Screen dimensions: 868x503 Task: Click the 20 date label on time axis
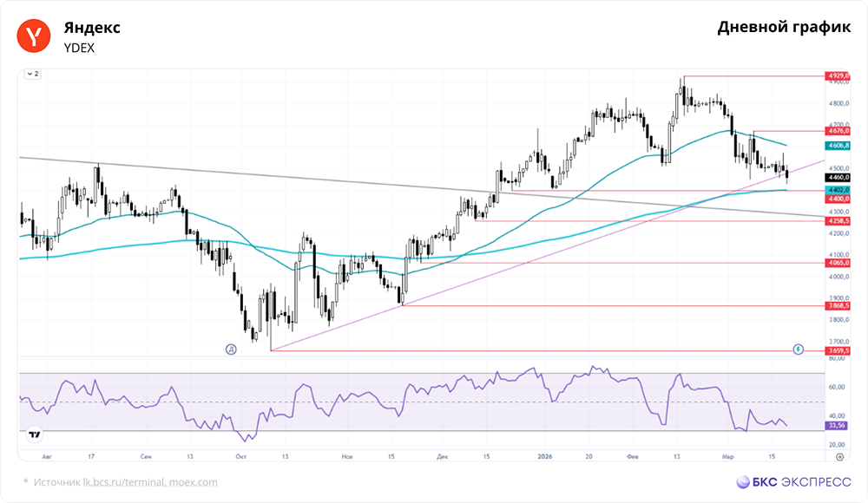coord(589,456)
